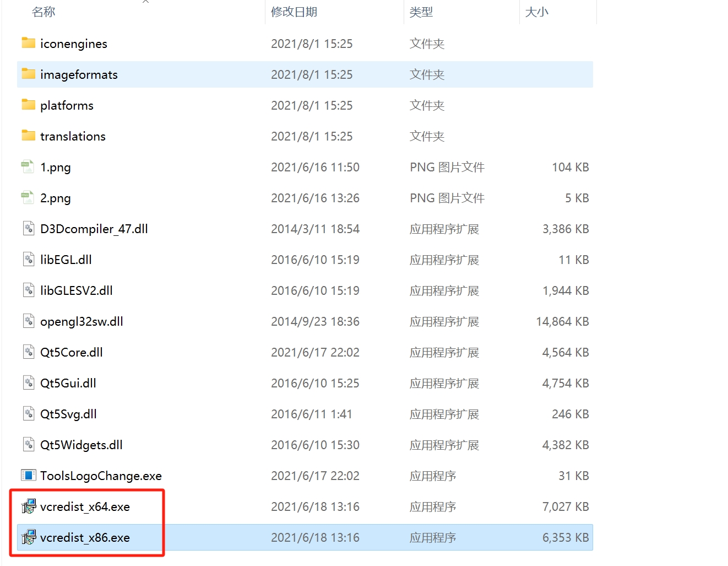728x566 pixels.
Task: Select the 1.png image file icon
Action: pyautogui.click(x=28, y=166)
